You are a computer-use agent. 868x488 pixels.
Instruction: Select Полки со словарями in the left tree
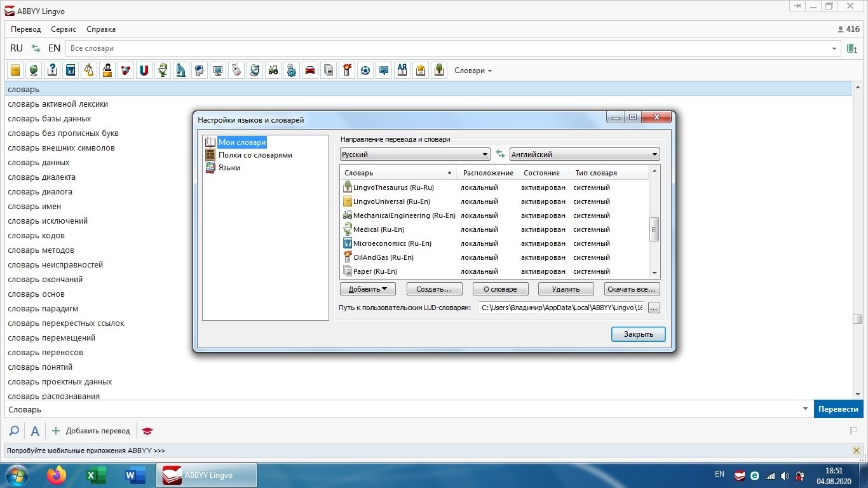click(255, 155)
